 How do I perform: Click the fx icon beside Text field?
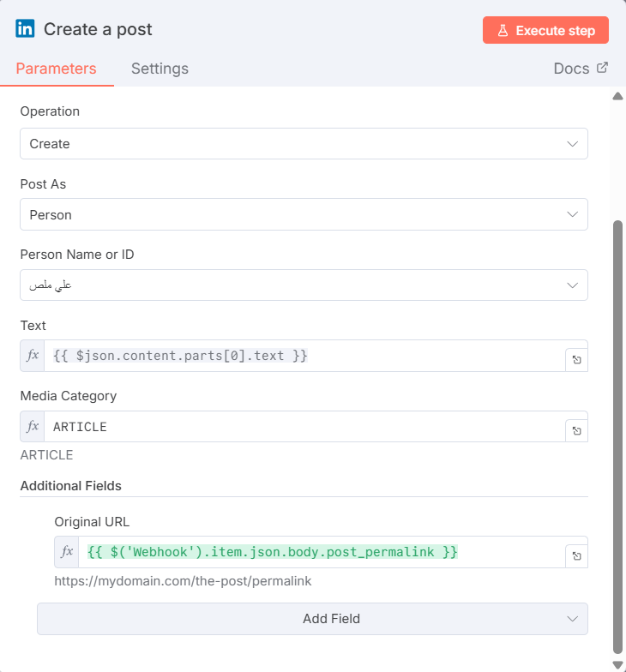click(x=33, y=356)
